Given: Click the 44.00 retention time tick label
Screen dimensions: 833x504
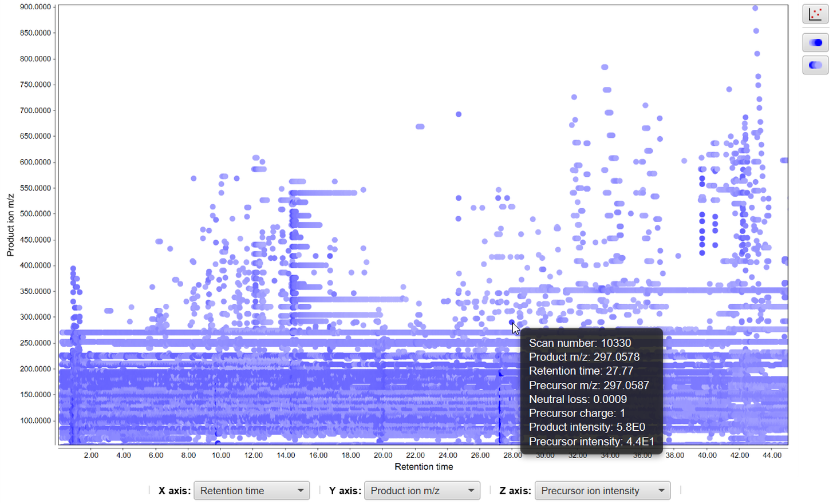Looking at the screenshot, I should 772,455.
